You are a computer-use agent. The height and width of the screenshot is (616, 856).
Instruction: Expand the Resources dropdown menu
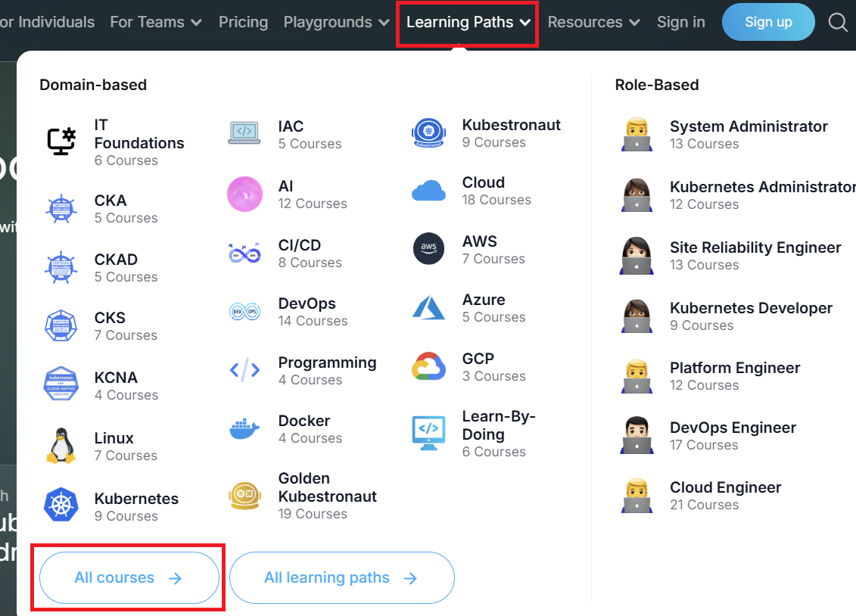(x=593, y=23)
